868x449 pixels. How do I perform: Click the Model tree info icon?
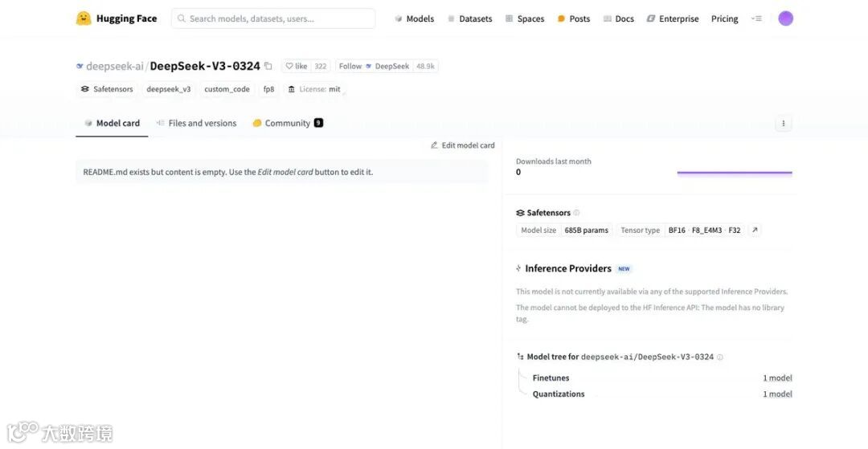pos(719,357)
